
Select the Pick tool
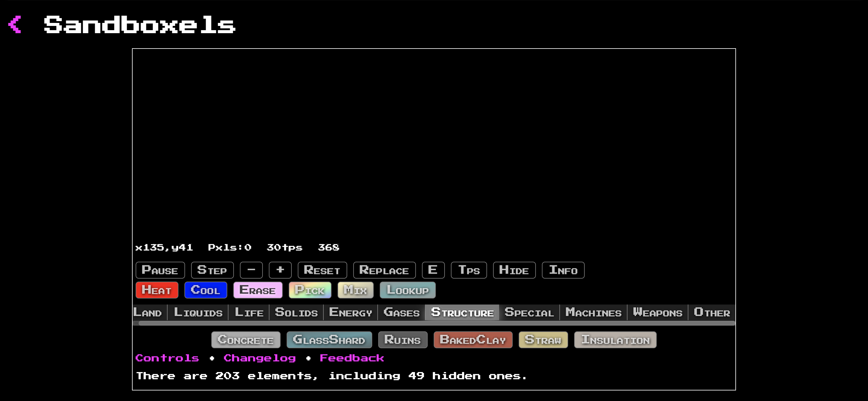pyautogui.click(x=310, y=290)
